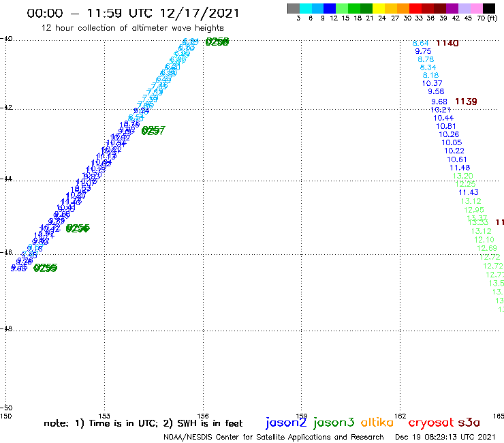Click the dark red legend swatch left of label 36
Viewport: 504px width, 443px height.
(428, 8)
